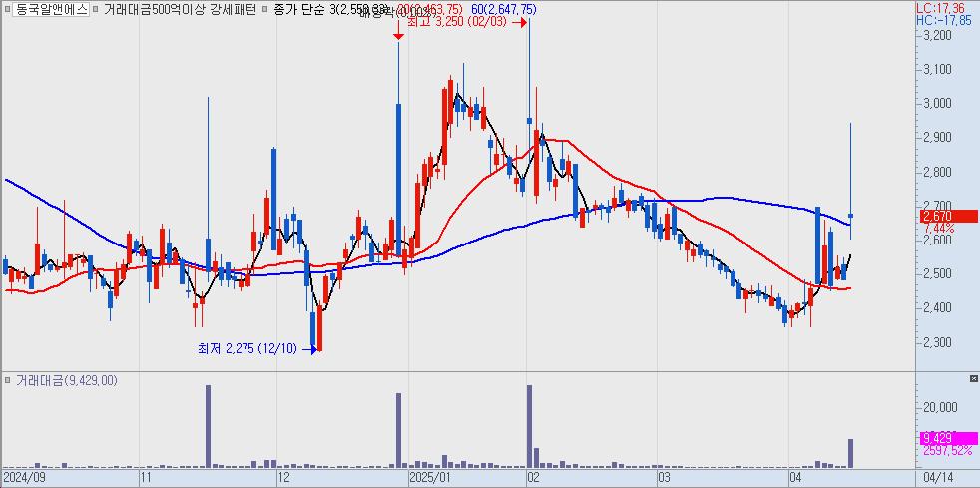Click the 최고 3,250 (02/03) high annotation
The height and width of the screenshot is (488, 980).
pyautogui.click(x=459, y=22)
